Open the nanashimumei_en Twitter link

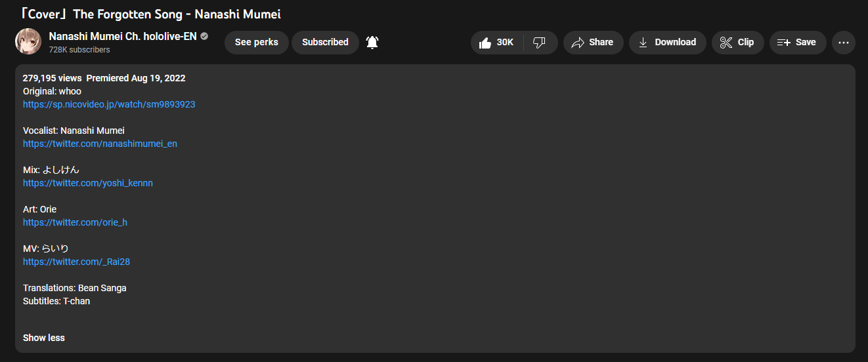100,144
